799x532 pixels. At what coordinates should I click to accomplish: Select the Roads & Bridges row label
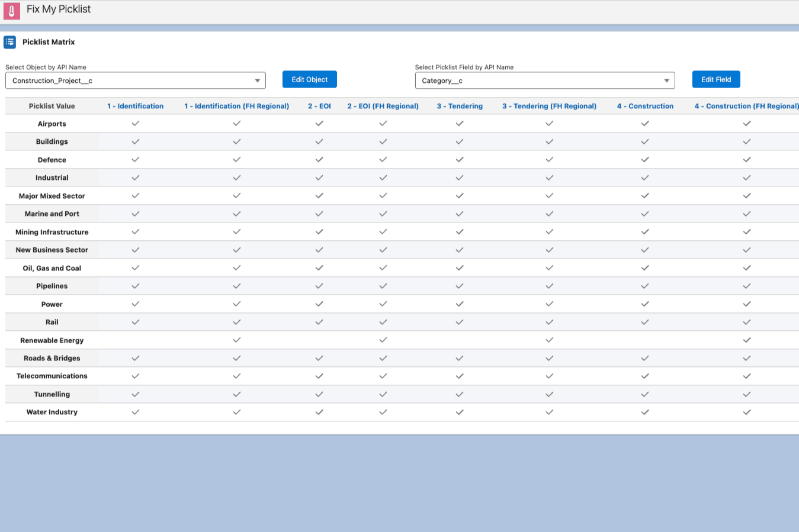pyautogui.click(x=52, y=358)
